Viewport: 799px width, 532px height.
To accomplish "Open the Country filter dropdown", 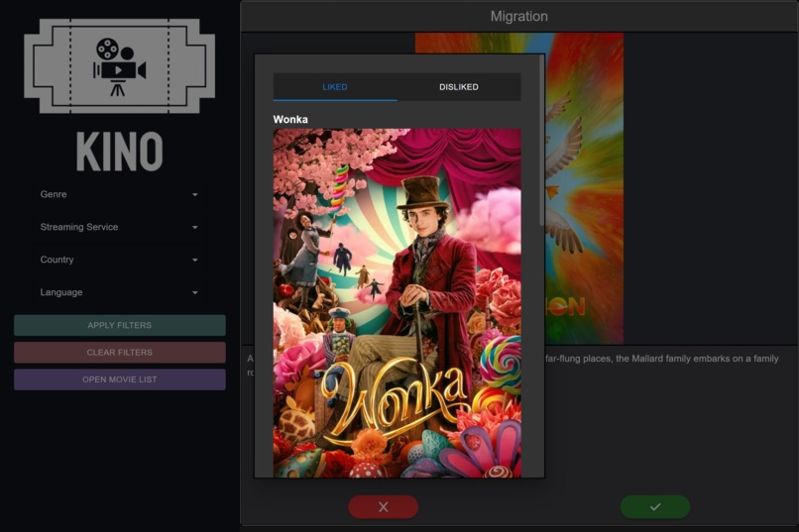I will pyautogui.click(x=119, y=260).
